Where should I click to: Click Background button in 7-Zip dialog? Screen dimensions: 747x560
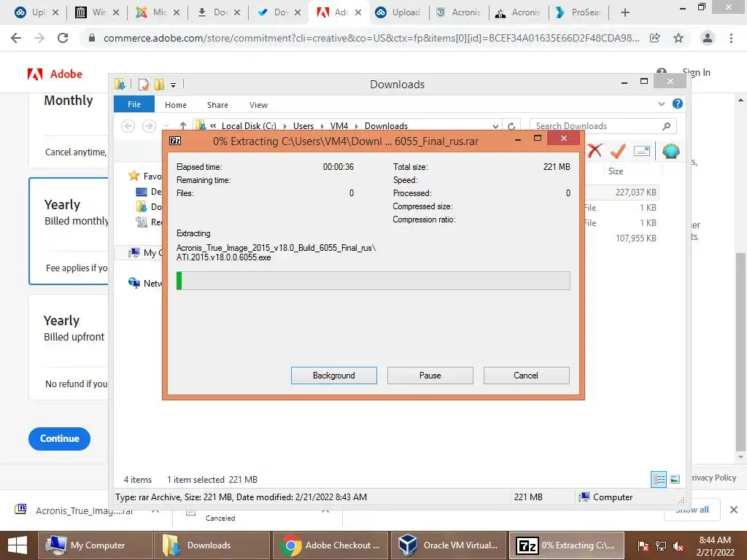point(333,376)
